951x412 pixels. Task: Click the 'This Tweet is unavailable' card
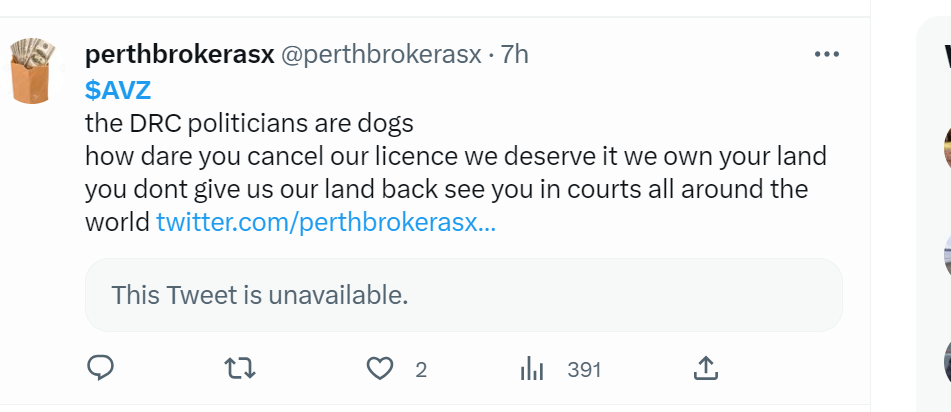click(463, 295)
